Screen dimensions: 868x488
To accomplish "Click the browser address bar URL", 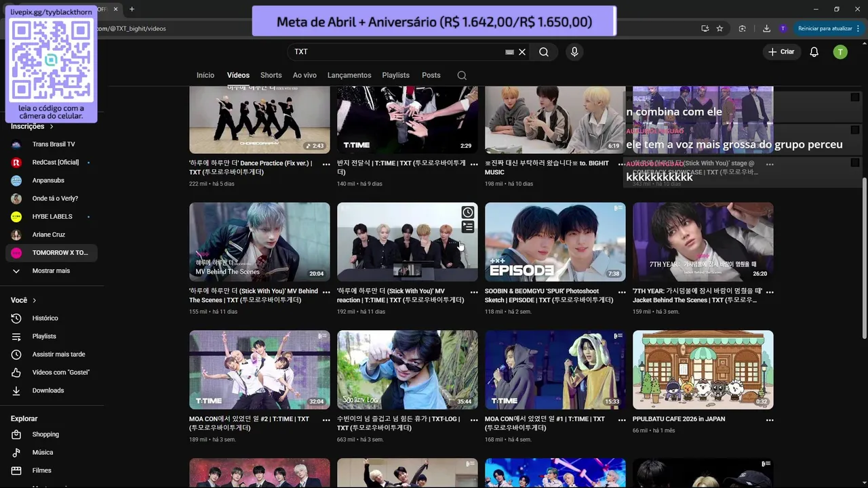I will coord(132,28).
